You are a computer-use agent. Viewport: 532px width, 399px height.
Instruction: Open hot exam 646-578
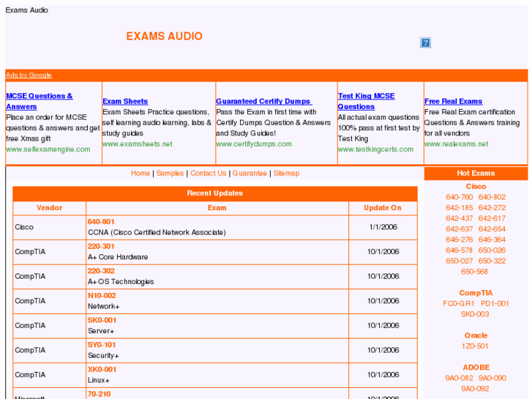(x=460, y=250)
